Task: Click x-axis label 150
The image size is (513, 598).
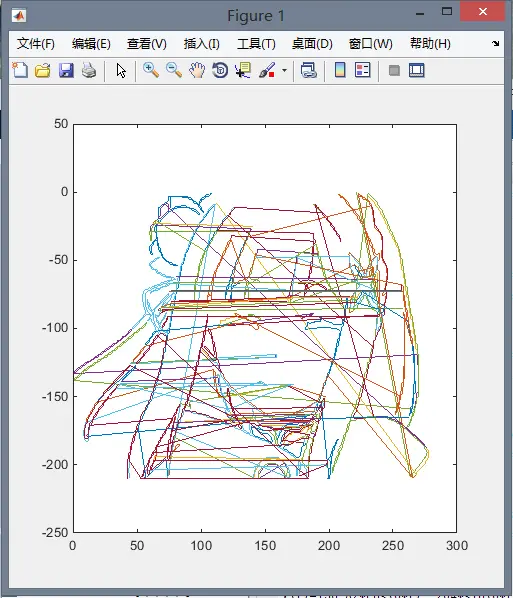Action: click(x=265, y=546)
